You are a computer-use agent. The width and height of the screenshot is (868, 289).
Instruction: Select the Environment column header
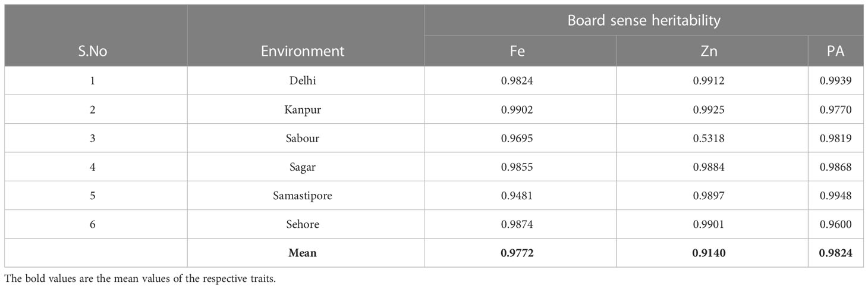click(303, 51)
